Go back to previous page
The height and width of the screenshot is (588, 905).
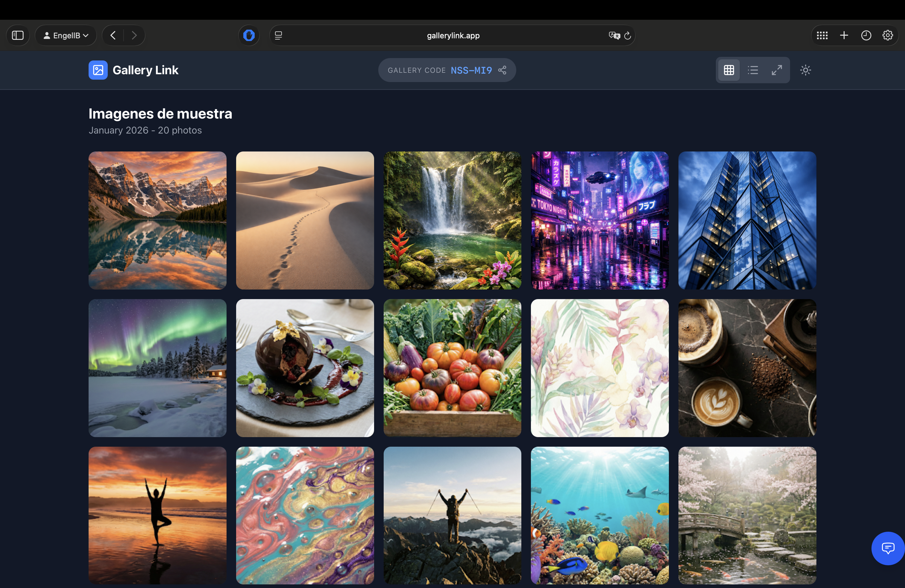coord(113,35)
